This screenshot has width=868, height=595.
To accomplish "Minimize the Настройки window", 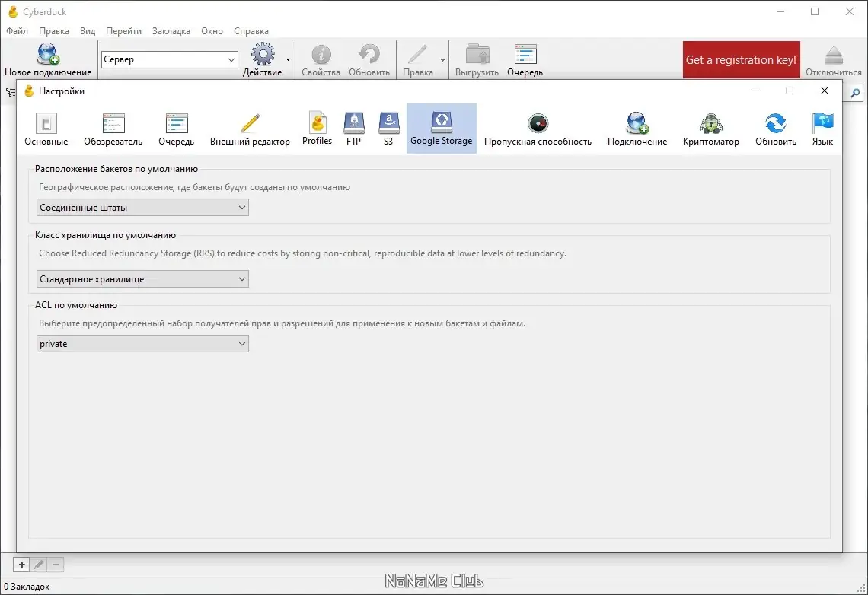I will (x=755, y=91).
